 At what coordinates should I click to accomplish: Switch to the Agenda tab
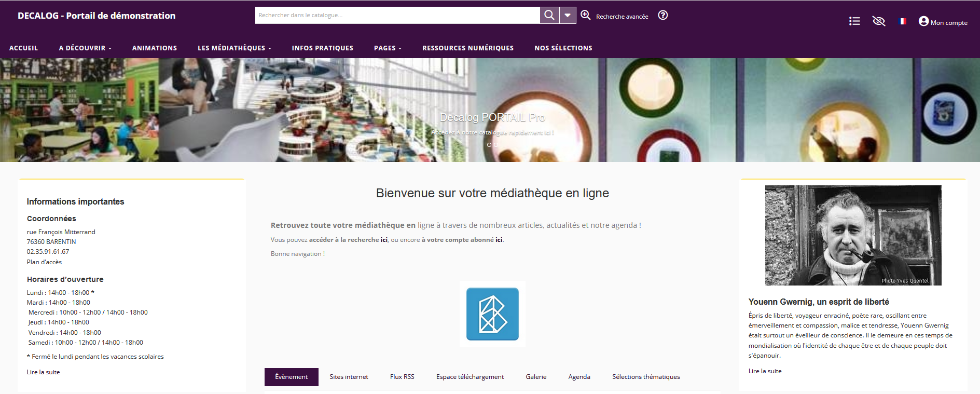pyautogui.click(x=579, y=377)
